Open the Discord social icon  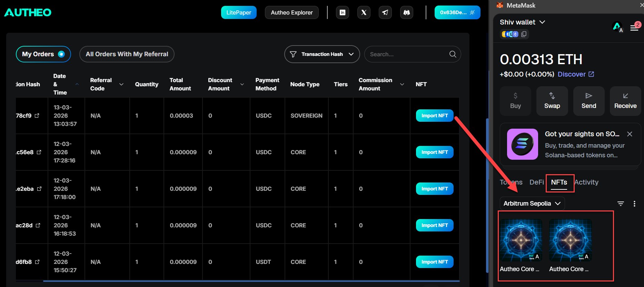[x=407, y=12]
